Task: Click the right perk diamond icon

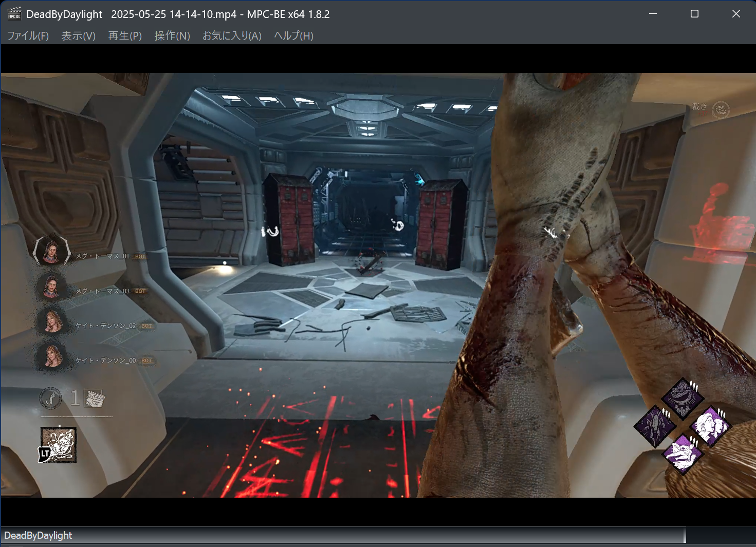Action: click(710, 426)
